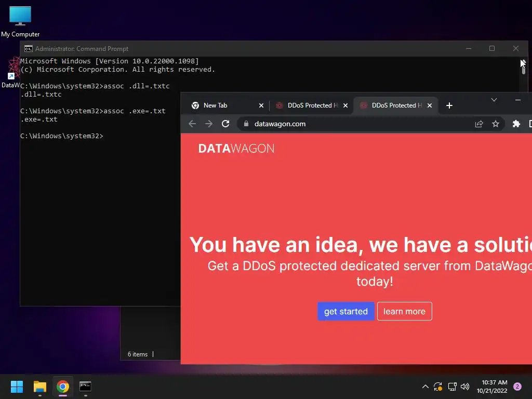This screenshot has width=532, height=399.
Task: Click the Command Prompt title text
Action: (82, 49)
